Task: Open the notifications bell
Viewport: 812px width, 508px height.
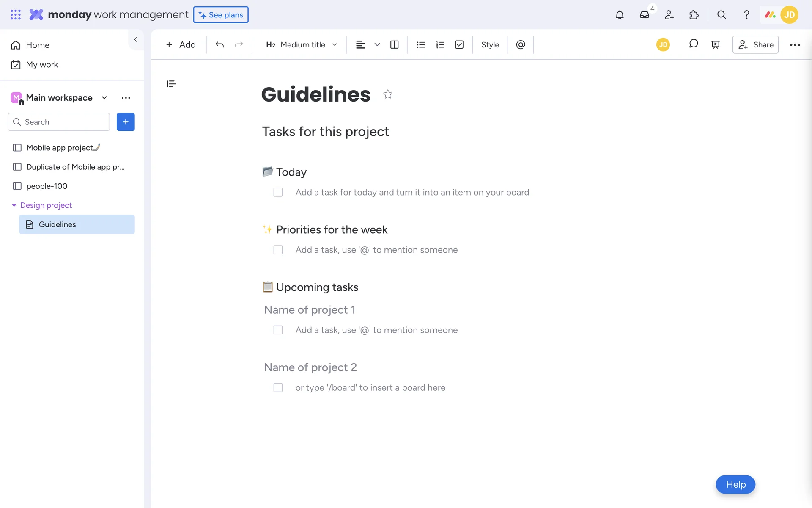Action: (x=620, y=15)
